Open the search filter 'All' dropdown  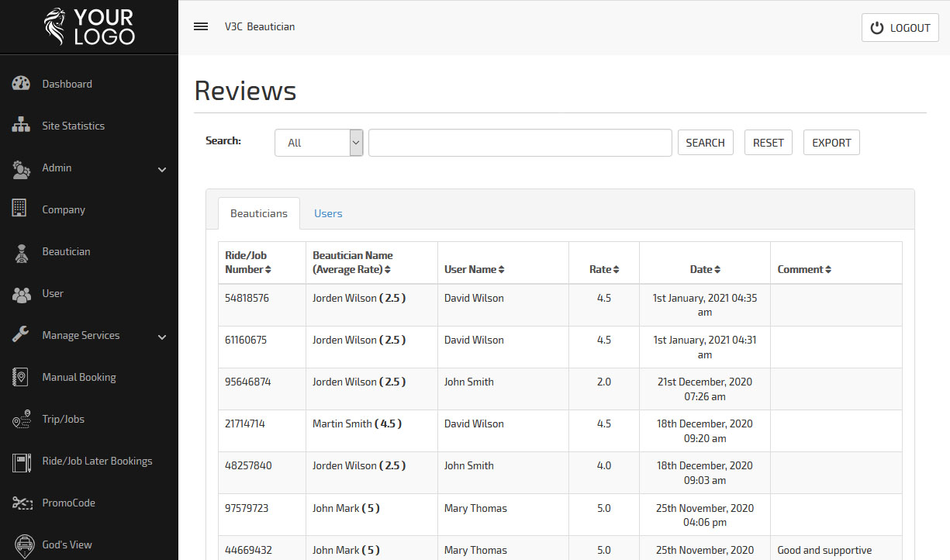point(319,143)
